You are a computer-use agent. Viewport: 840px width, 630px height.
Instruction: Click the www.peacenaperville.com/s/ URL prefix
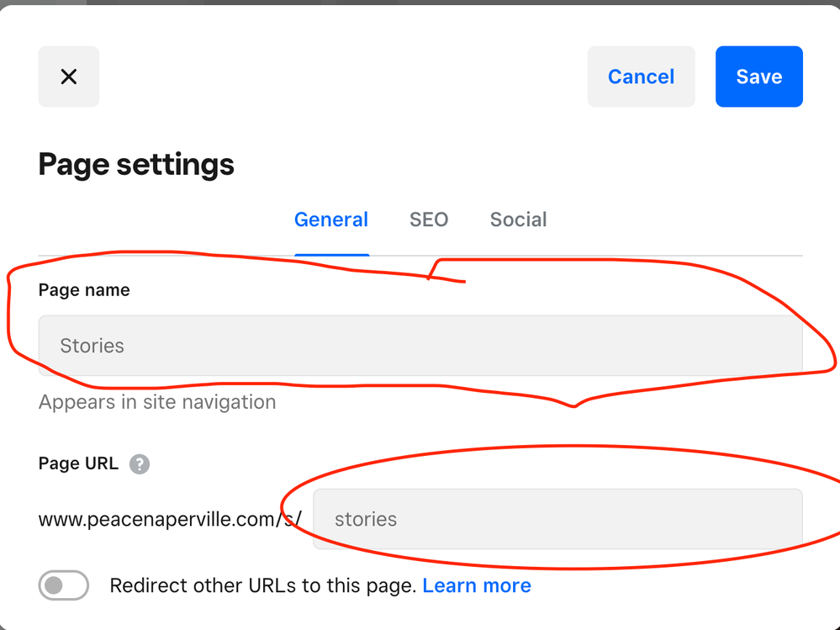[170, 519]
